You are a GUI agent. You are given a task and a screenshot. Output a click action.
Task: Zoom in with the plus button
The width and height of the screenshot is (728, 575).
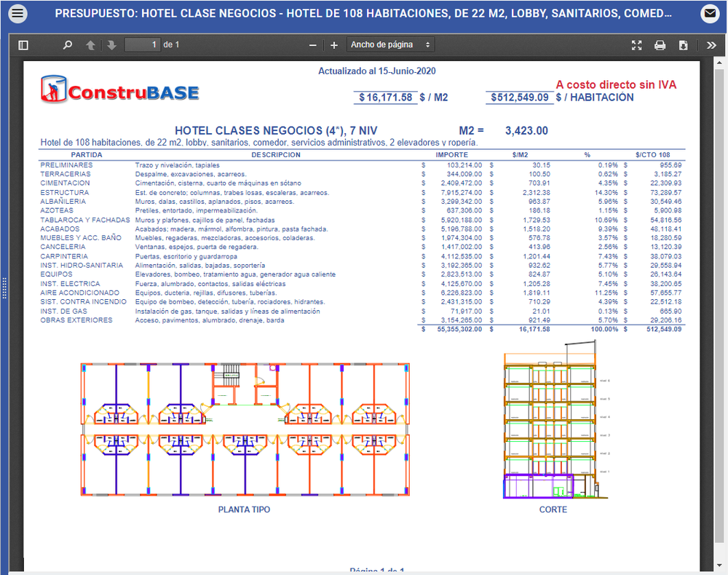(334, 45)
